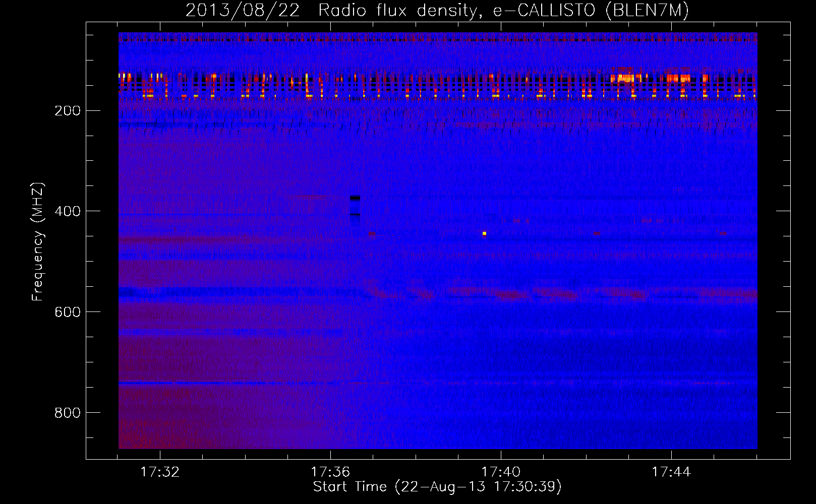Click the 200 frequency tick label
The width and height of the screenshot is (816, 504).
click(67, 110)
